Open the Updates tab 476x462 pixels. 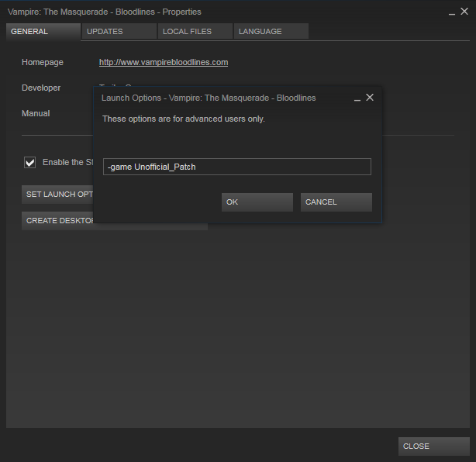[119, 31]
